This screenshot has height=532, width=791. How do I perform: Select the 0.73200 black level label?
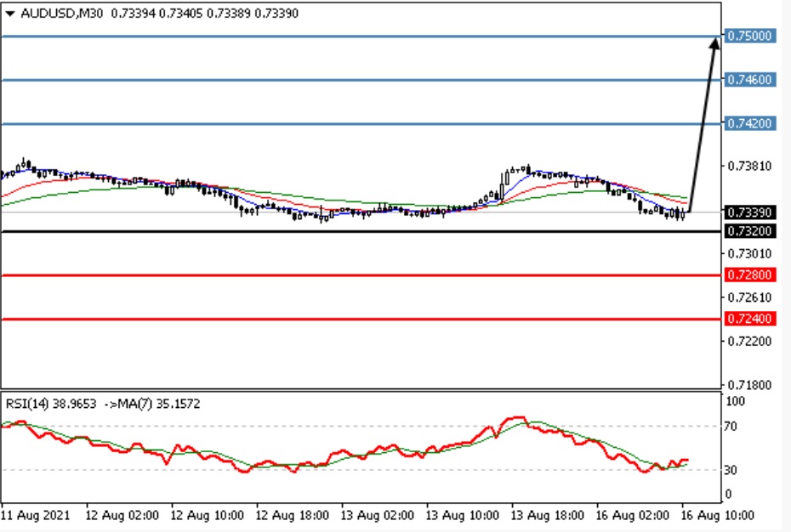pyautogui.click(x=749, y=231)
